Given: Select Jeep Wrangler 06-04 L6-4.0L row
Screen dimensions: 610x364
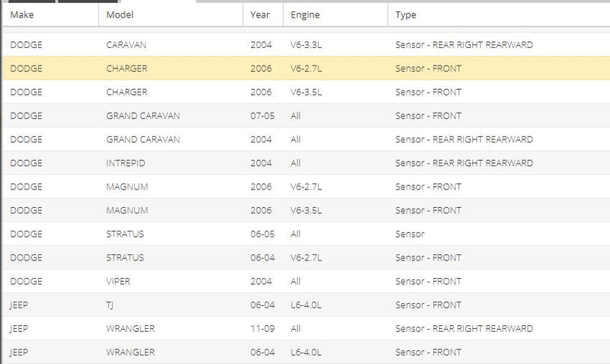Looking at the screenshot, I should click(x=307, y=353).
